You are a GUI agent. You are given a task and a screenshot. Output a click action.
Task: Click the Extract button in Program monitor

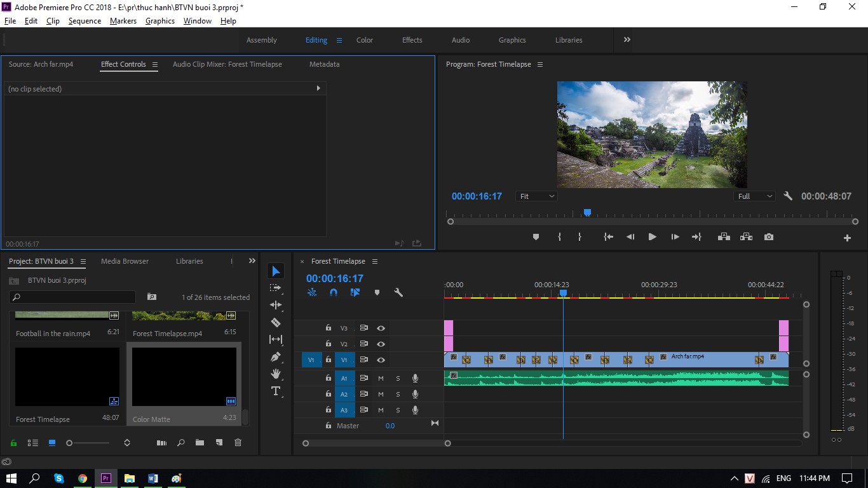[x=747, y=237]
